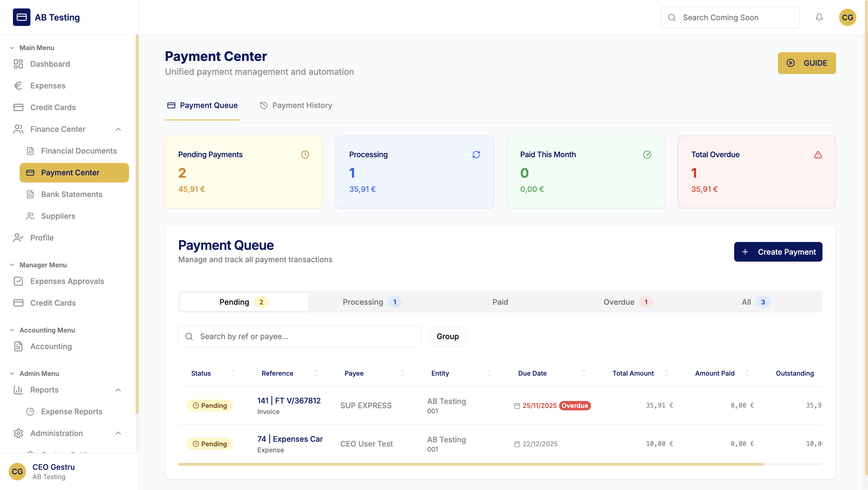This screenshot has width=868, height=490.
Task: Collapse the Reports menu
Action: (118, 390)
